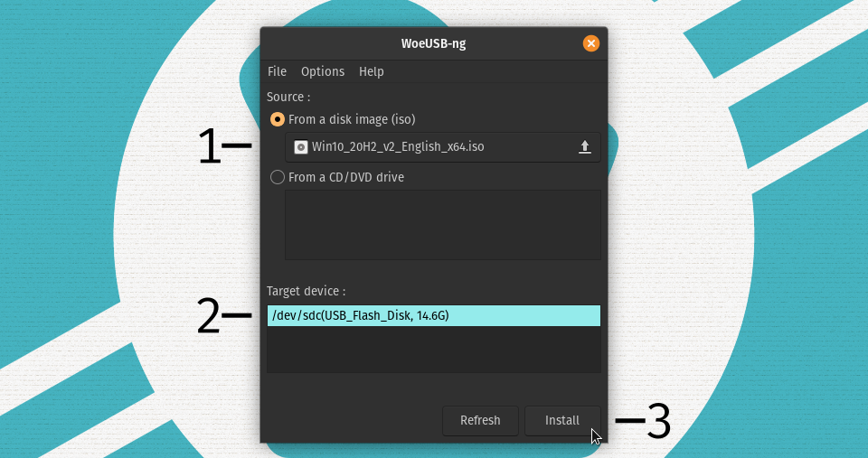Click the large annotation number 2

tap(209, 316)
